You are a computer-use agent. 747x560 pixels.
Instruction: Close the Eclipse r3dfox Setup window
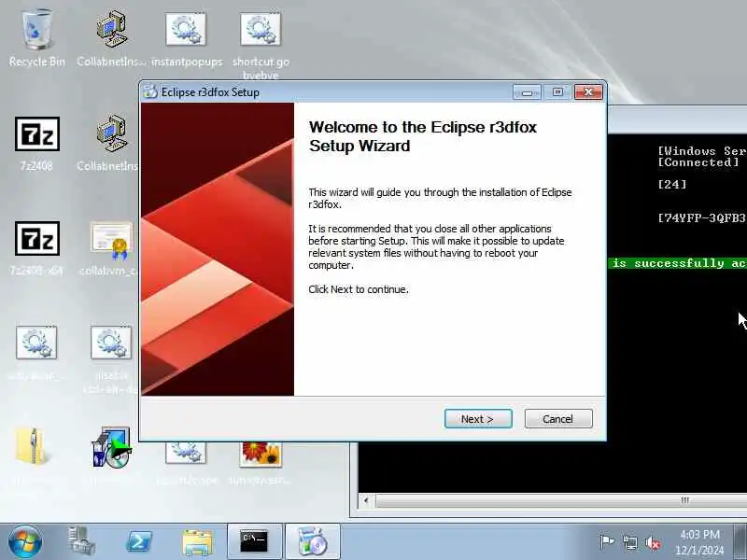[x=588, y=91]
